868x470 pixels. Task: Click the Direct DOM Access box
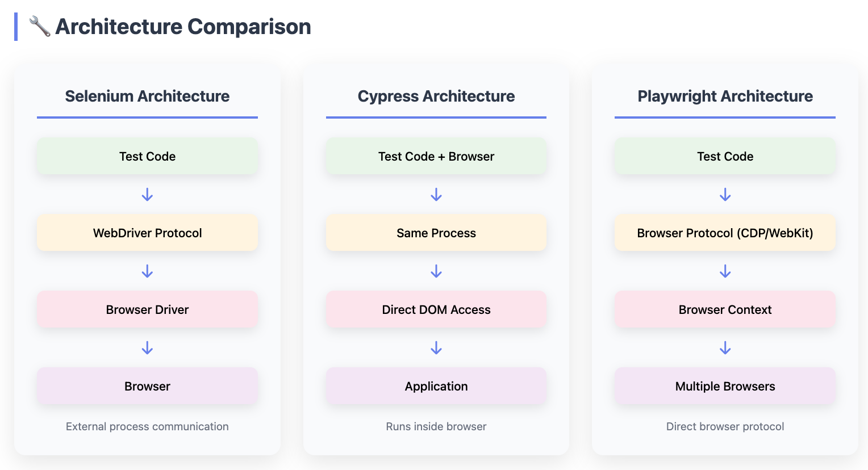(436, 309)
